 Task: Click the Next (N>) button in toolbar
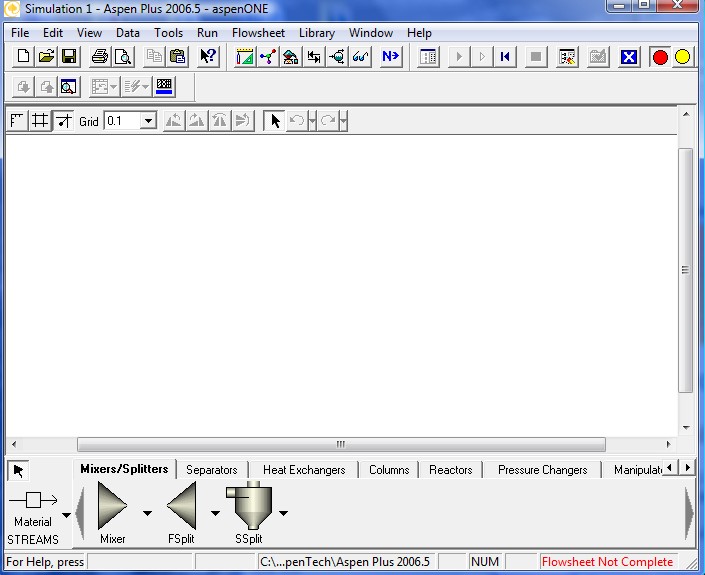pos(390,57)
